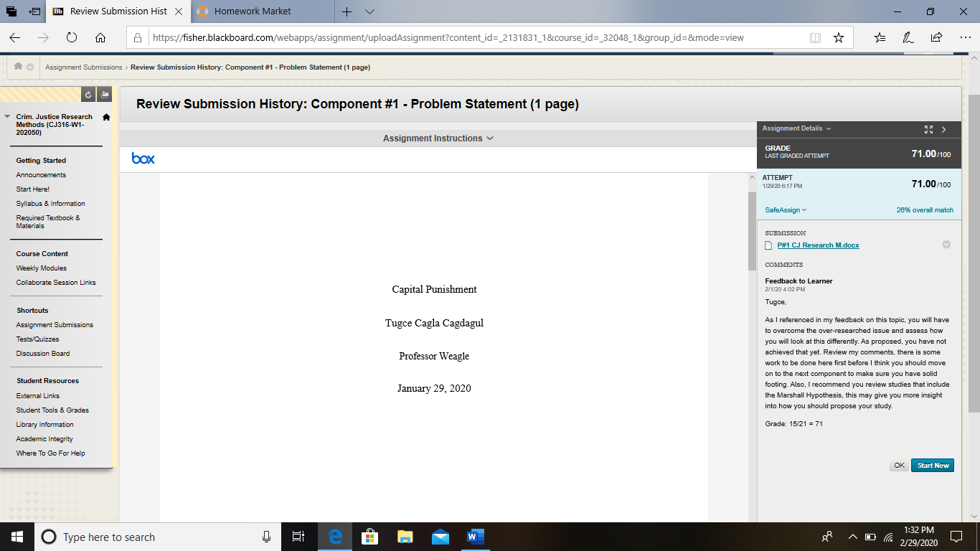
Task: Show the tab previews chevron
Action: [369, 11]
